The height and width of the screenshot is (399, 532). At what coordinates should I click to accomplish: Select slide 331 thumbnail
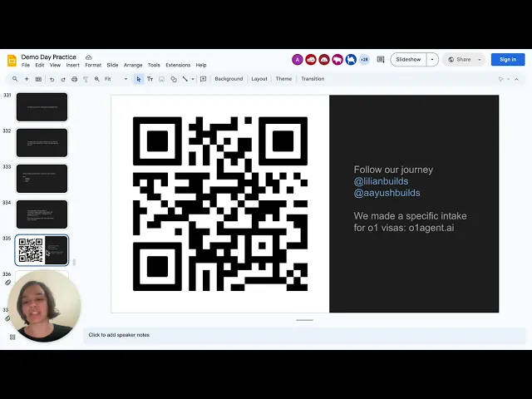(x=42, y=107)
